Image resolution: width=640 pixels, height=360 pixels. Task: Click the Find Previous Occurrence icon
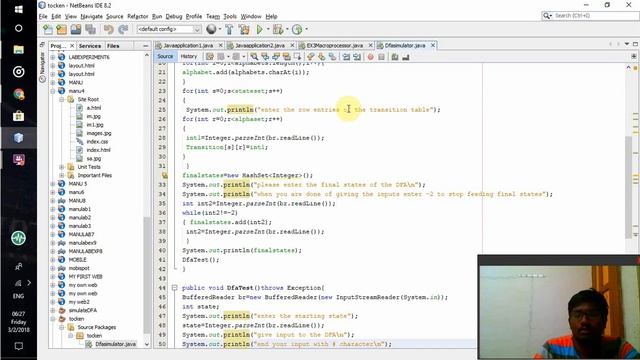265,57
